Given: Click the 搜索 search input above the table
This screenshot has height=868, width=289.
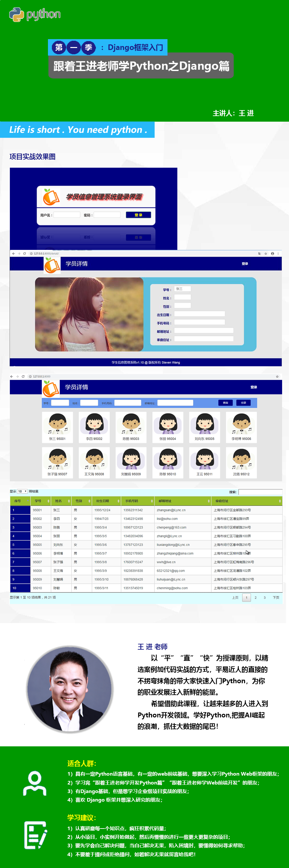Looking at the screenshot, I should pyautogui.click(x=260, y=492).
